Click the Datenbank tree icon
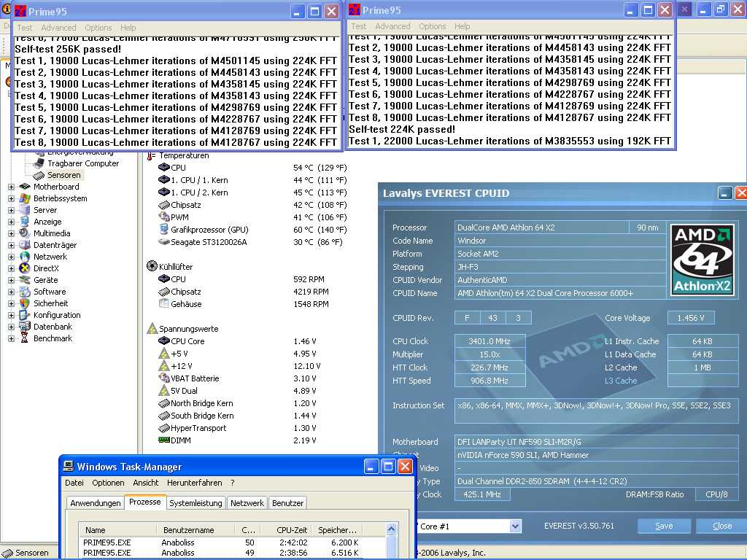The image size is (747, 560). coord(25,327)
